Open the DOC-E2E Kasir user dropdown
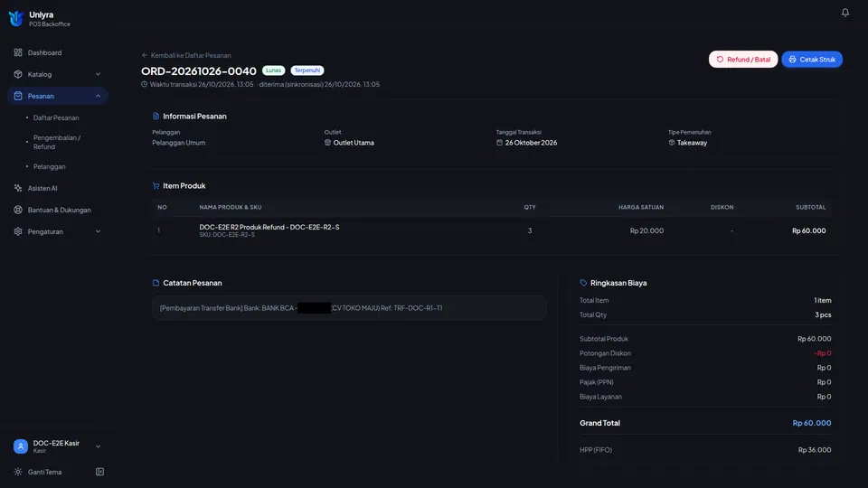868x488 pixels. 98,446
